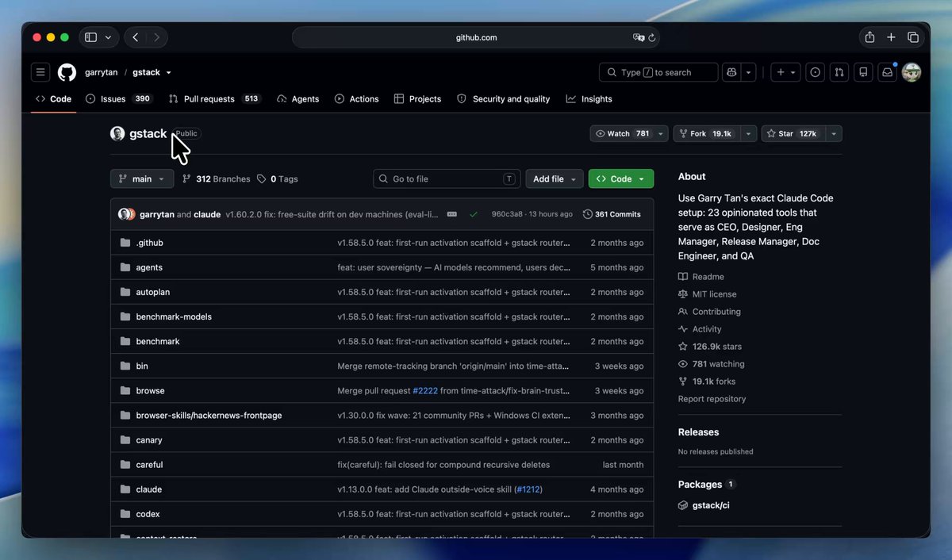This screenshot has width=952, height=560.
Task: Click the Fork 19.1k button
Action: tap(707, 134)
